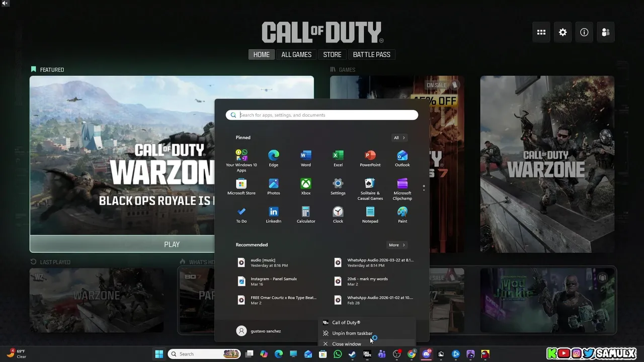This screenshot has height=362, width=644.
Task: Open Google Chrome from the taskbar
Action: pos(412,354)
